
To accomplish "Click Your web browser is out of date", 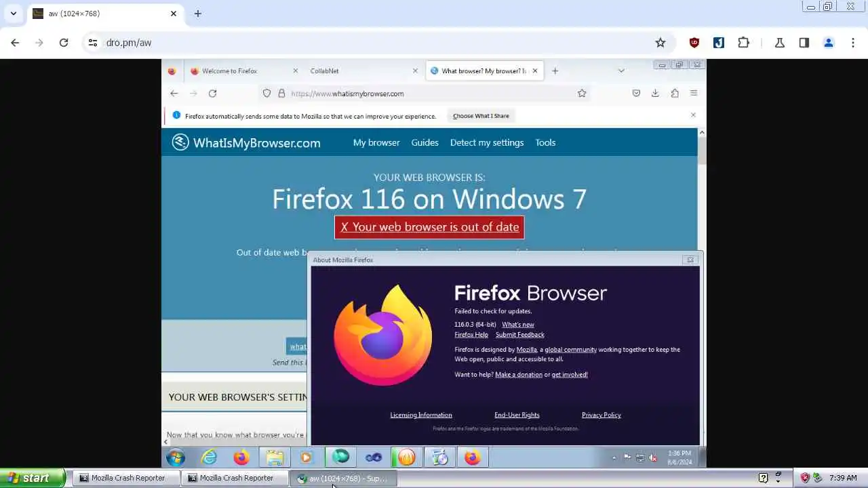I will coord(429,227).
